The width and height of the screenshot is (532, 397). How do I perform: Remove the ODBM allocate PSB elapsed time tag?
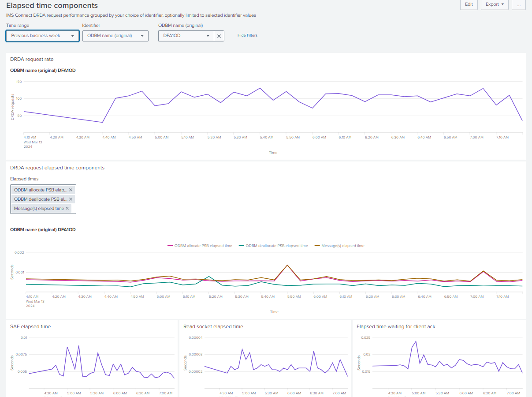[x=71, y=190]
